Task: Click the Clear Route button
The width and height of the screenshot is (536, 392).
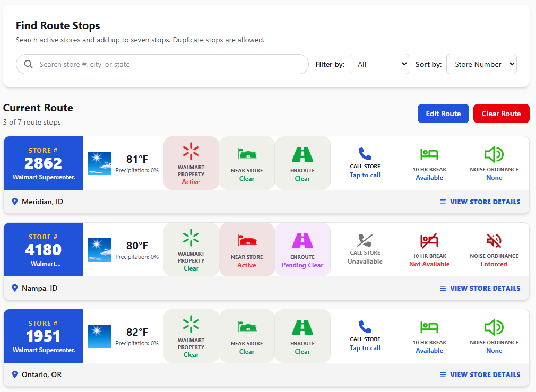Action: coord(501,114)
